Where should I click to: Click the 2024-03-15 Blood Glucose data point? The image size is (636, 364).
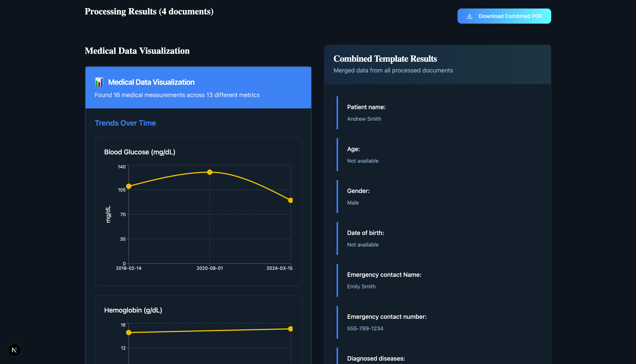(290, 200)
